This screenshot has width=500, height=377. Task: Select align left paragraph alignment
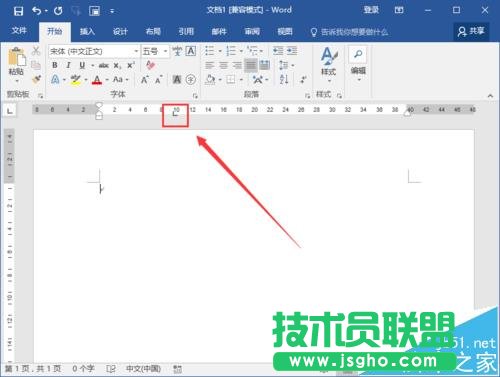[210, 65]
